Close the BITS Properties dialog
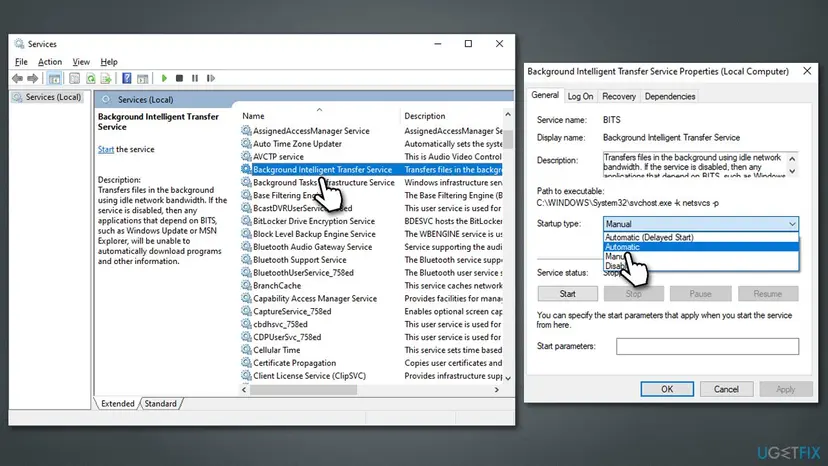Image resolution: width=828 pixels, height=466 pixels. pyautogui.click(x=807, y=71)
